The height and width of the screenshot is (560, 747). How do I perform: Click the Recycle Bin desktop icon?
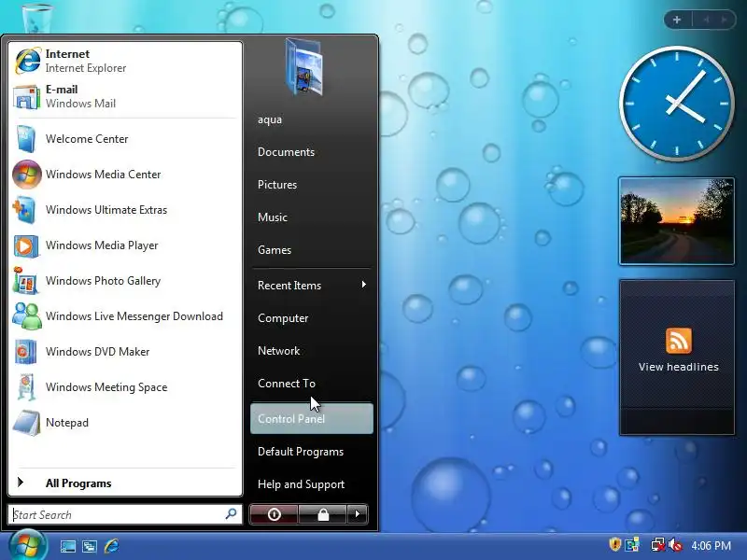[37, 17]
